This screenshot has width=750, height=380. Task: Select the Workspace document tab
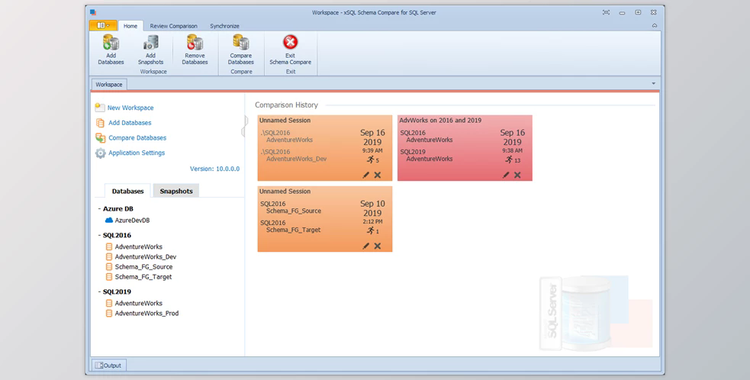109,84
